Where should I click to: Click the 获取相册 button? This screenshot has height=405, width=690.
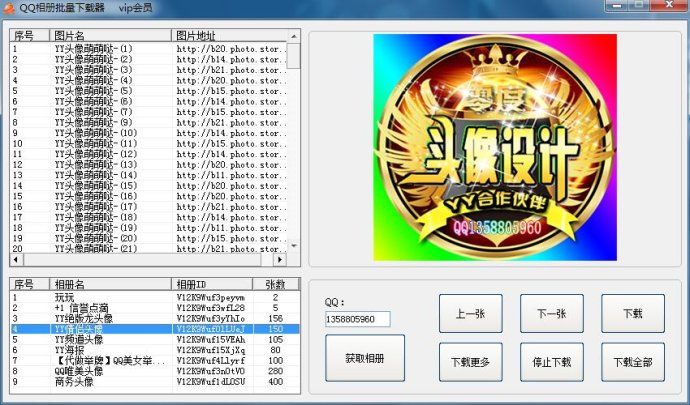(x=365, y=358)
